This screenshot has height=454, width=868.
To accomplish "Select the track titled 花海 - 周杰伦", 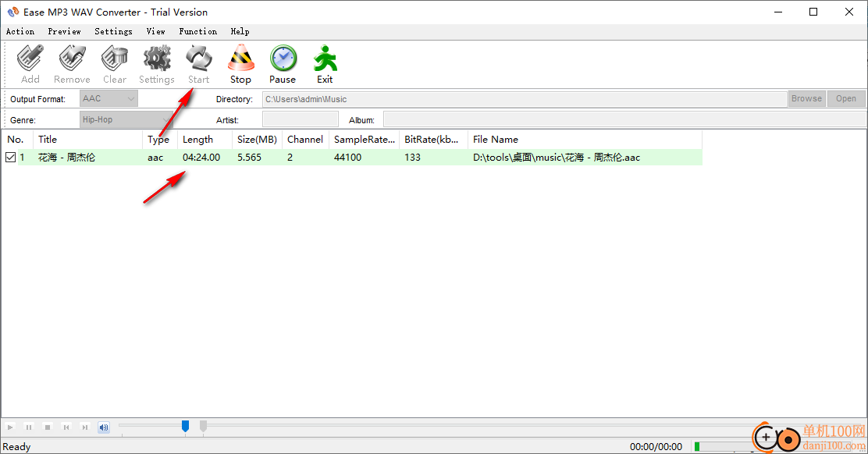I will pos(67,158).
